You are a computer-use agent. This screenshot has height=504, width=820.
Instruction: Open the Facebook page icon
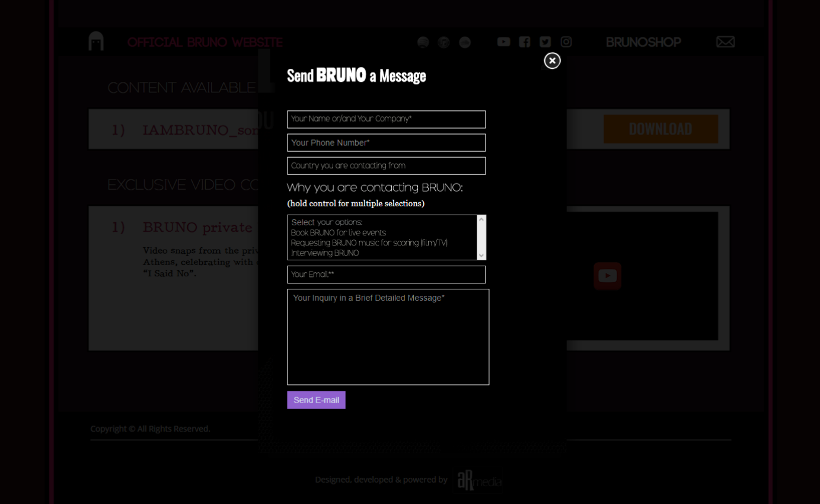[x=524, y=42]
